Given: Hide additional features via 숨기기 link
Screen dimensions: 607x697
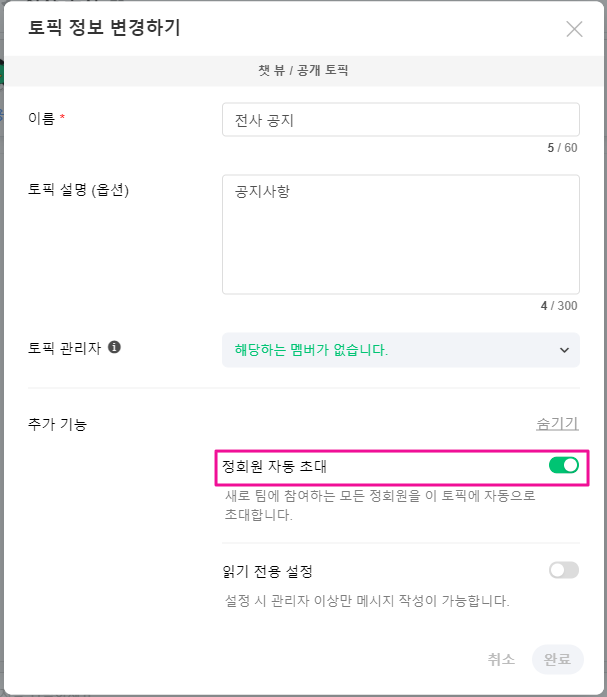Looking at the screenshot, I should pos(557,424).
